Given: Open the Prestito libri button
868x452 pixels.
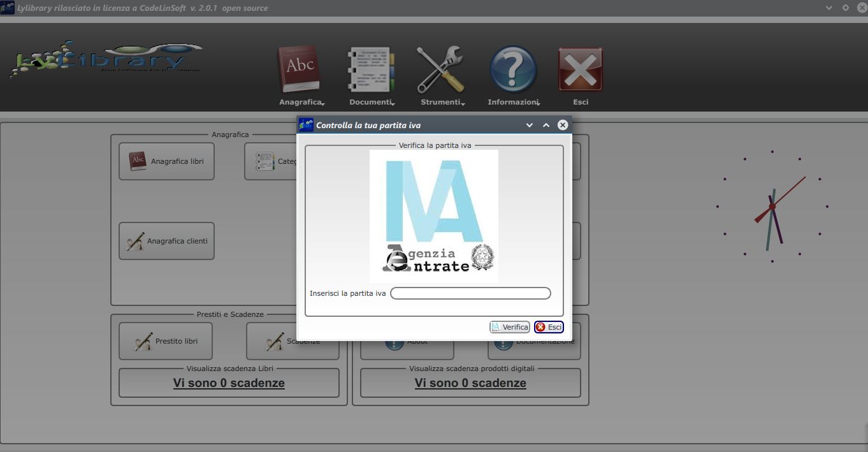Looking at the screenshot, I should pyautogui.click(x=166, y=341).
